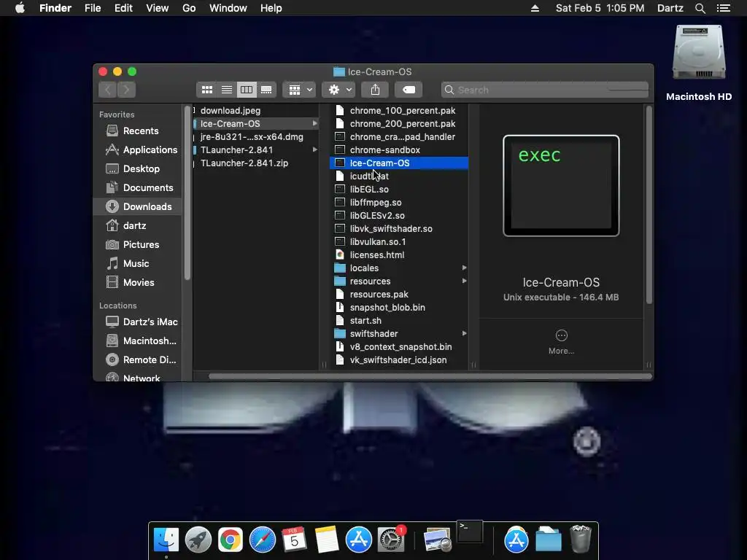Select the chrome-sandbox file
Image resolution: width=747 pixels, height=560 pixels.
pyautogui.click(x=399, y=150)
